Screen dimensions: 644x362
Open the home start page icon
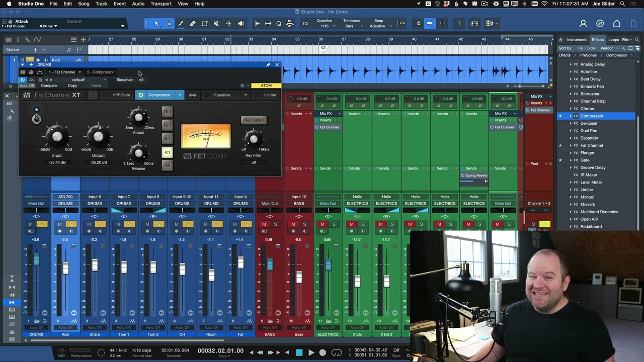pyautogui.click(x=617, y=24)
